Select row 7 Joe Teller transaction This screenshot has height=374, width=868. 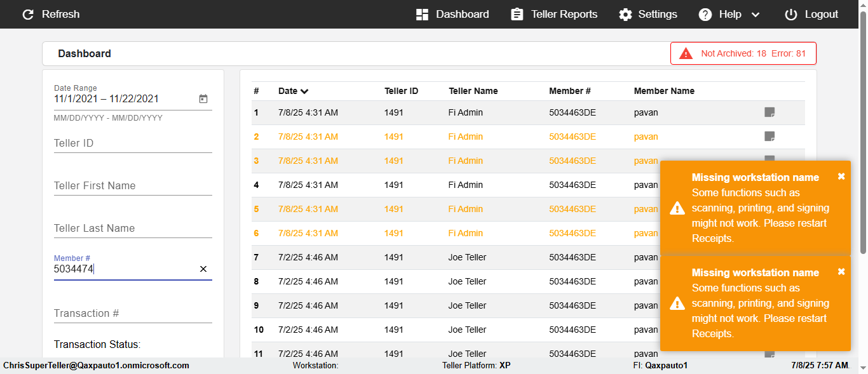[467, 257]
